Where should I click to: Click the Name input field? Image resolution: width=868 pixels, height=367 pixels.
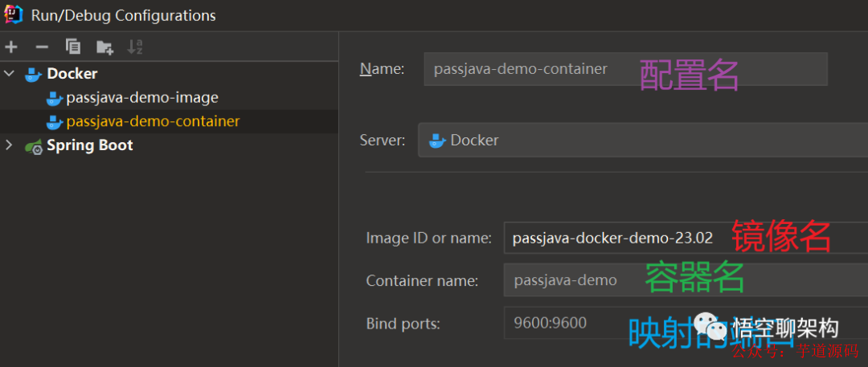click(530, 69)
